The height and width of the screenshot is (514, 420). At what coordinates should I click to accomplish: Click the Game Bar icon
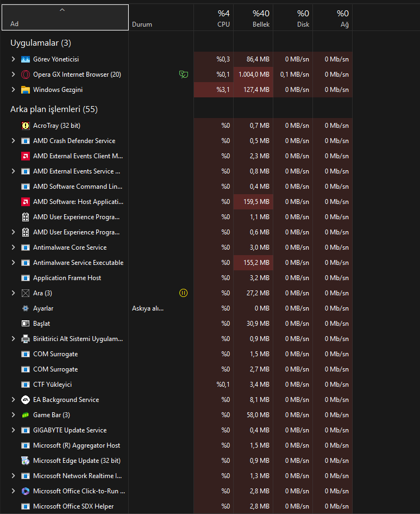[25, 415]
